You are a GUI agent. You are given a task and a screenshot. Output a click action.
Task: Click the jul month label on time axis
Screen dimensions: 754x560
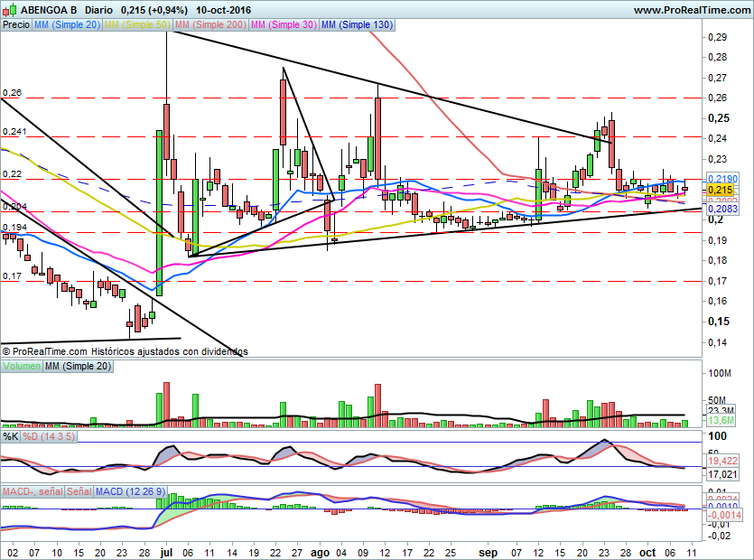[166, 552]
